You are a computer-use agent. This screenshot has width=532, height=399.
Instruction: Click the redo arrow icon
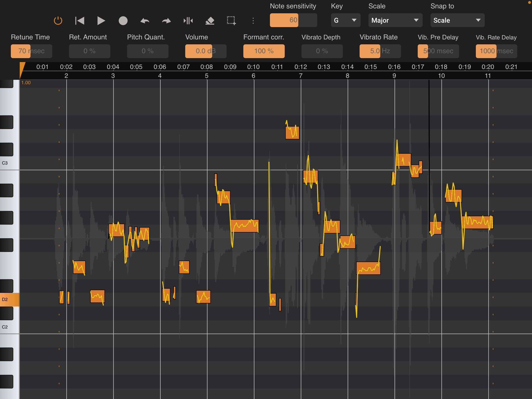pos(166,21)
